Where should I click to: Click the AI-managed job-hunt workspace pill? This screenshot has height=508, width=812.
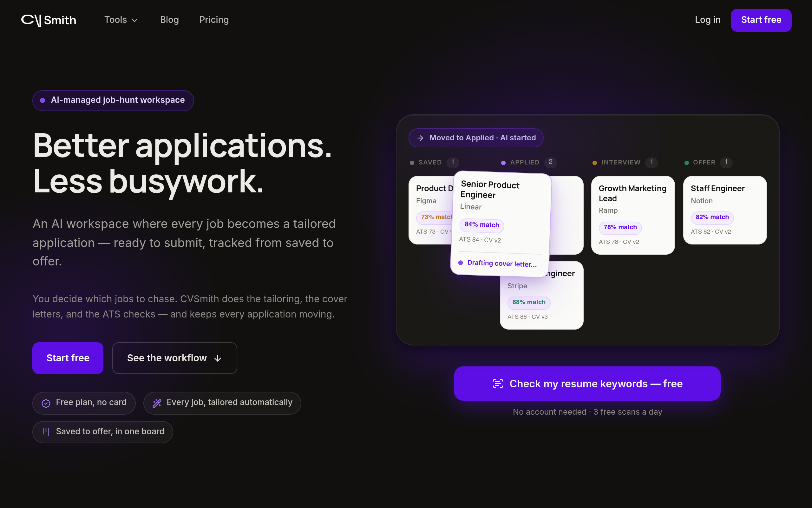(113, 100)
